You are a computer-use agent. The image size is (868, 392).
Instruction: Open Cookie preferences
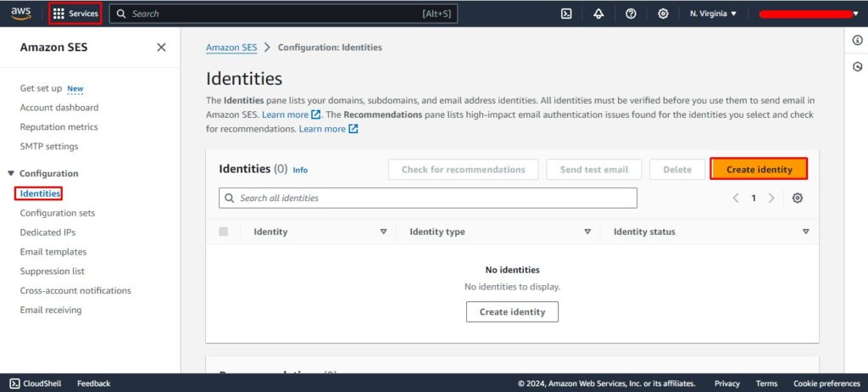826,384
